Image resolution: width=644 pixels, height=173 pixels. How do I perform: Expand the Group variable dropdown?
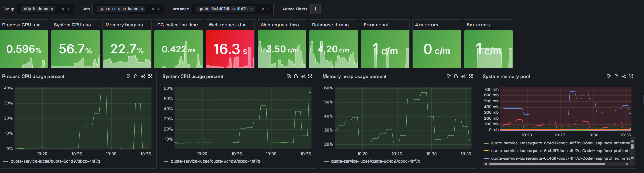click(69, 9)
